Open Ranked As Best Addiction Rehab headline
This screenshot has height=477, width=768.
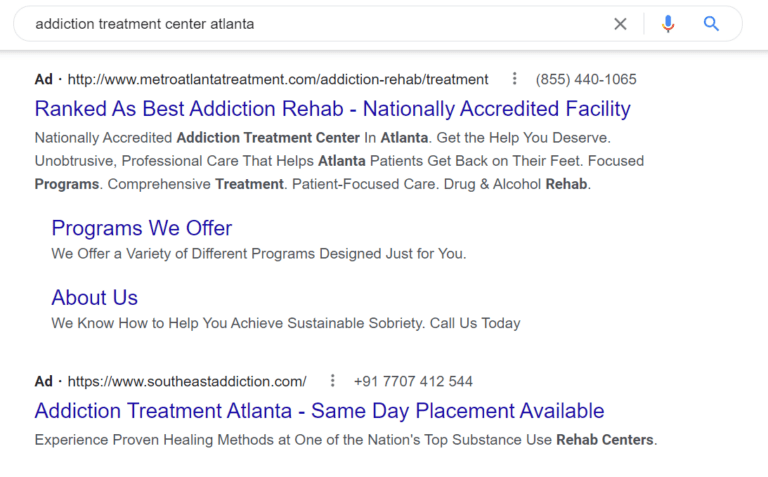pos(333,108)
